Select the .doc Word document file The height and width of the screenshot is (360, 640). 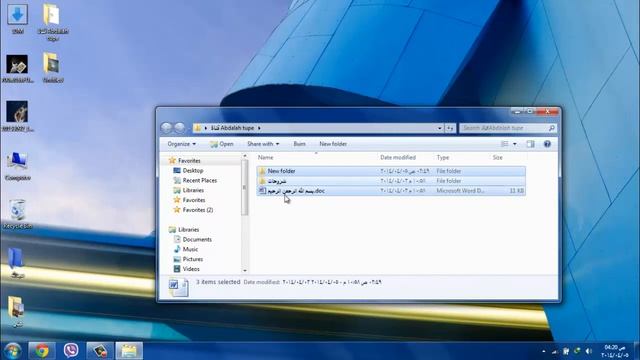click(x=391, y=191)
